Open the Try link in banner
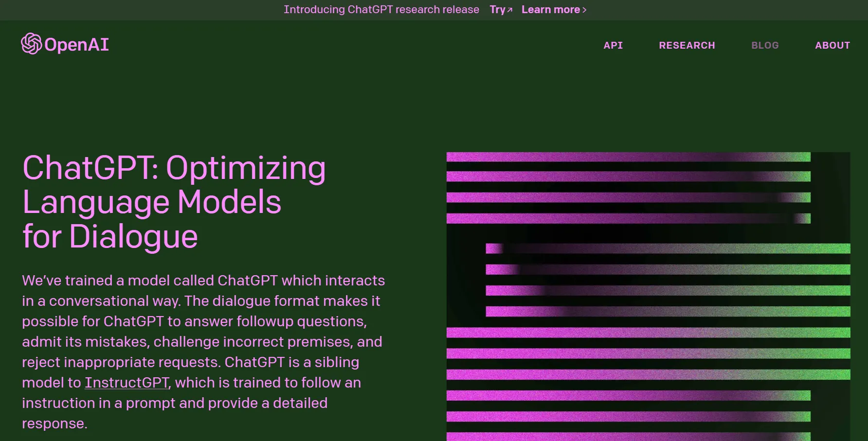 [497, 10]
